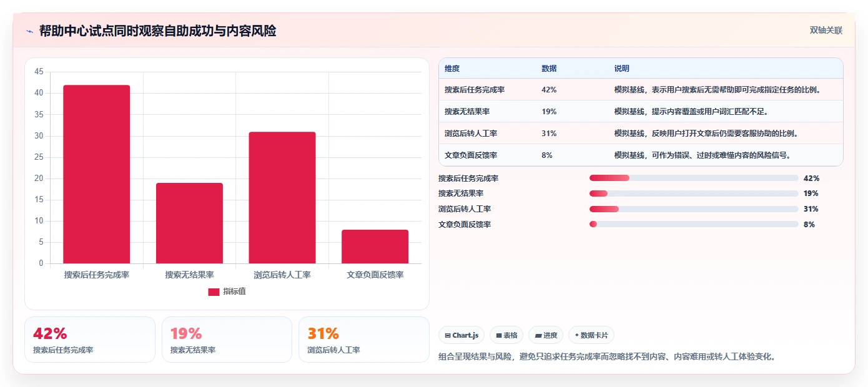868x387 pixels.
Task: Click the 文章负面反馈率 x-axis label
Action: (375, 275)
